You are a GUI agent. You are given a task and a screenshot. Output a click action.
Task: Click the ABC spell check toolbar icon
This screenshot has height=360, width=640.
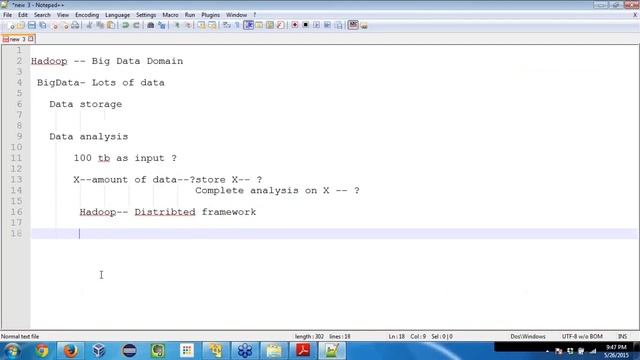pos(353,25)
